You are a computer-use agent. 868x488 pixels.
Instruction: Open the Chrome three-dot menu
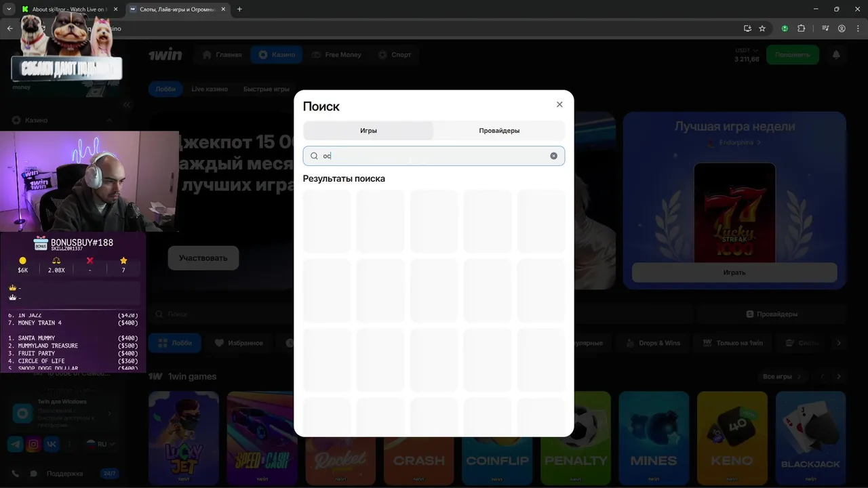click(858, 28)
